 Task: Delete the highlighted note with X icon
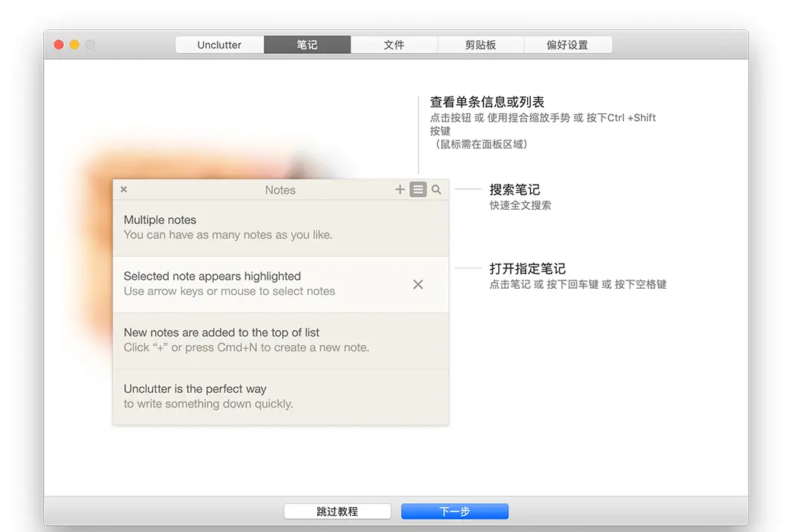click(418, 284)
